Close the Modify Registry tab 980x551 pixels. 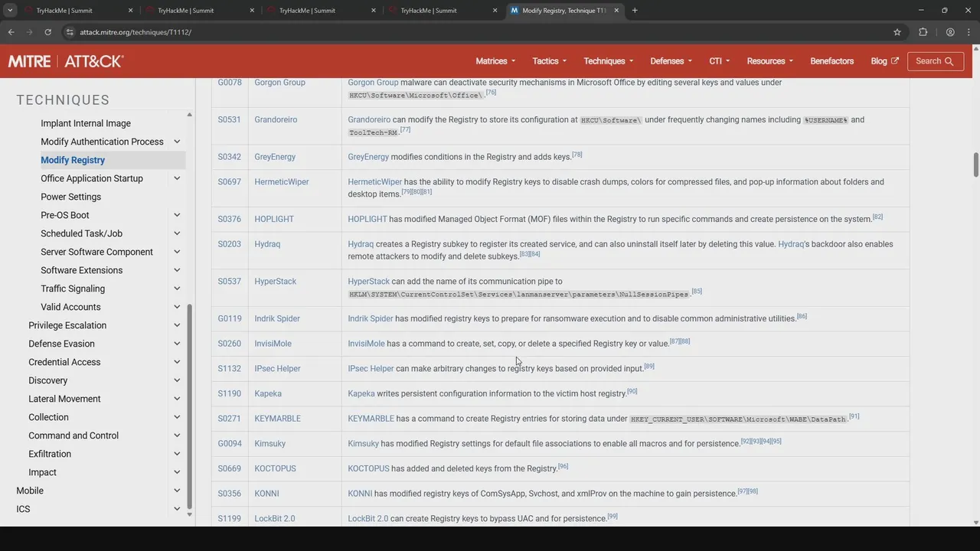(x=616, y=11)
